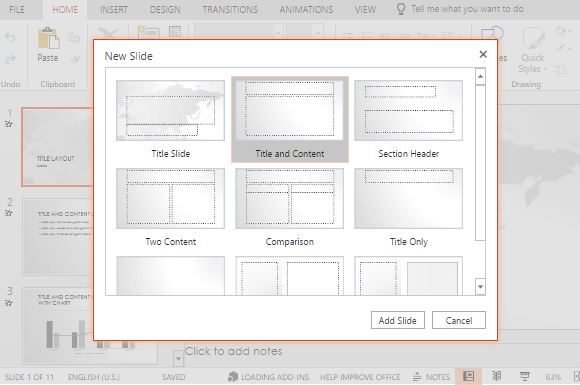Select slide 1 thumbnail Title Layout
This screenshot has width=580, height=385.
(x=57, y=147)
